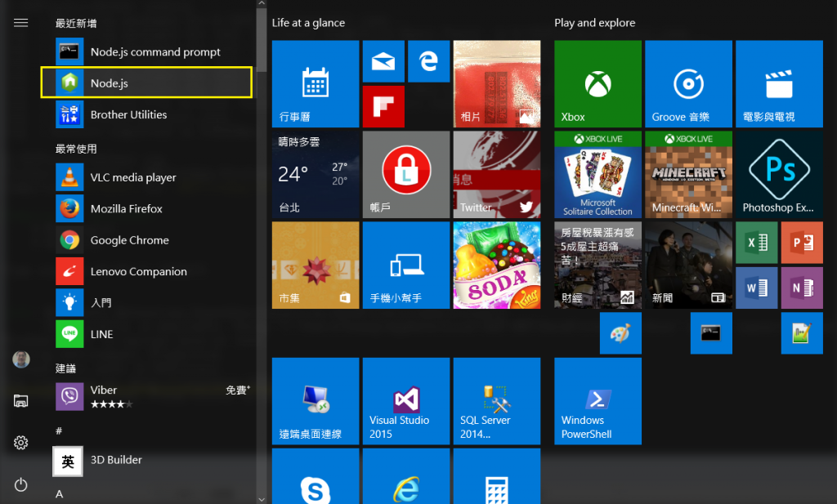
Task: Open the hamburger menu at top left
Action: pos(20,23)
